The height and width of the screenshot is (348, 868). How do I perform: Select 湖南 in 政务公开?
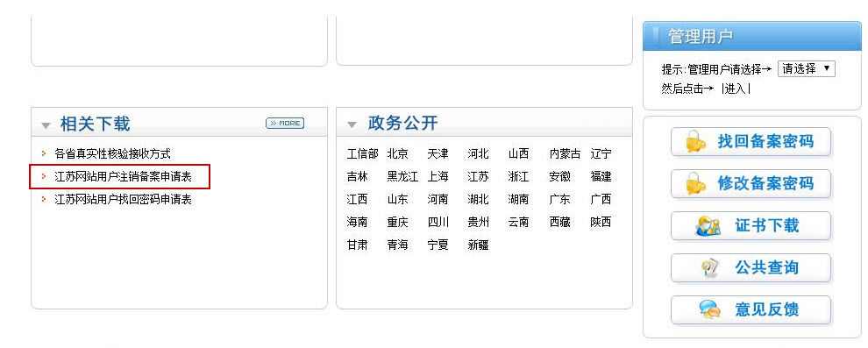pos(519,199)
